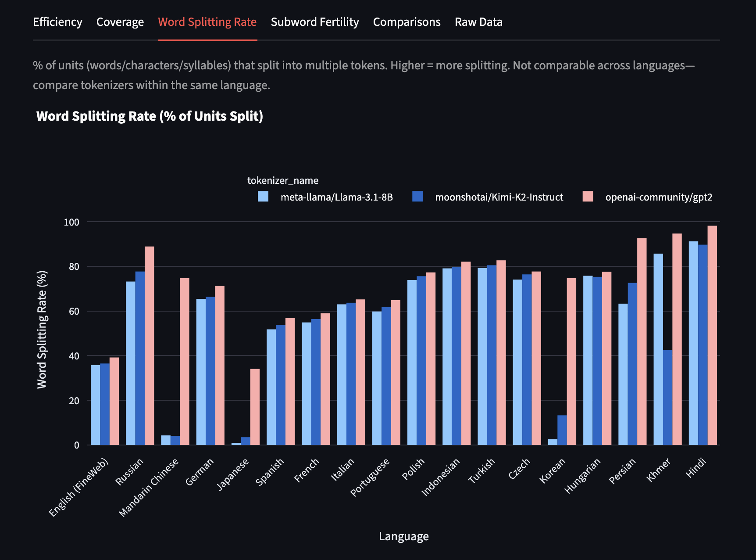756x560 pixels.
Task: Open the Comparisons tab
Action: tap(407, 22)
